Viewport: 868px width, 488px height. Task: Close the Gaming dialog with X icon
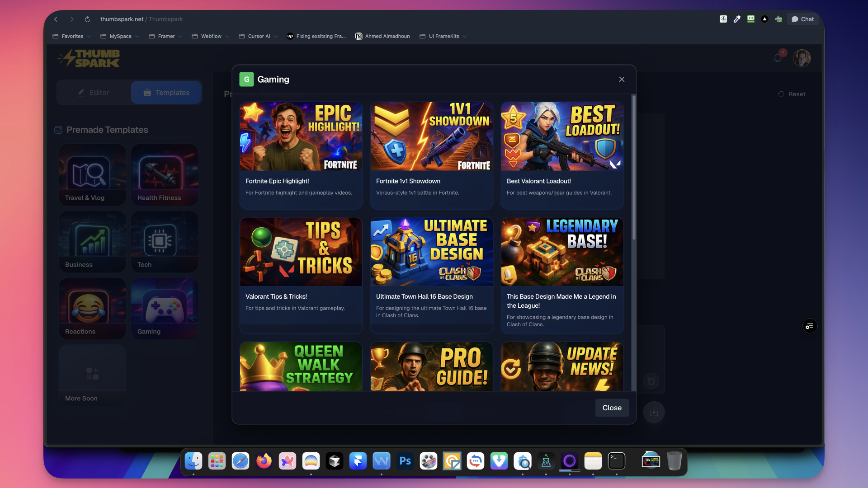point(622,80)
